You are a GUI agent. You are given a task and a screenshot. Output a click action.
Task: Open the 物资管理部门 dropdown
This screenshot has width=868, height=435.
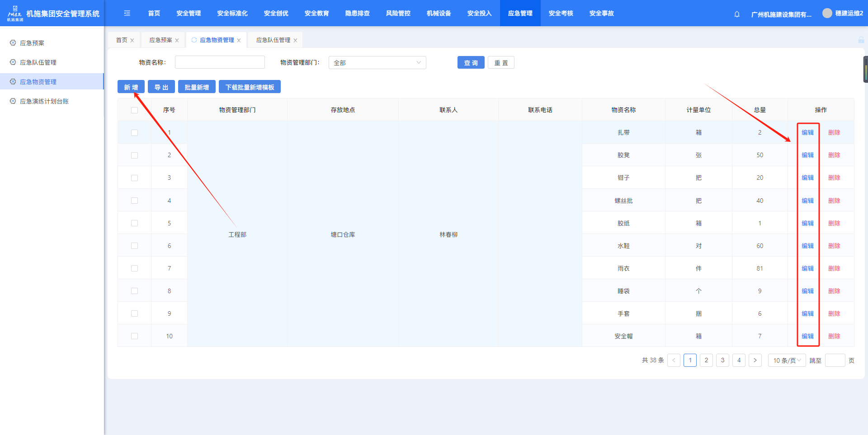[x=377, y=63]
